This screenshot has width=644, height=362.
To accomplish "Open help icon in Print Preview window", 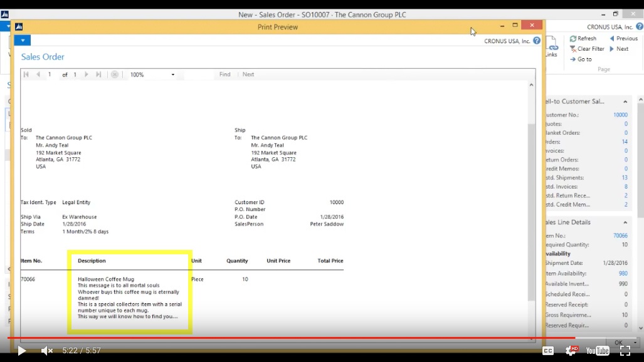I will coord(537,41).
